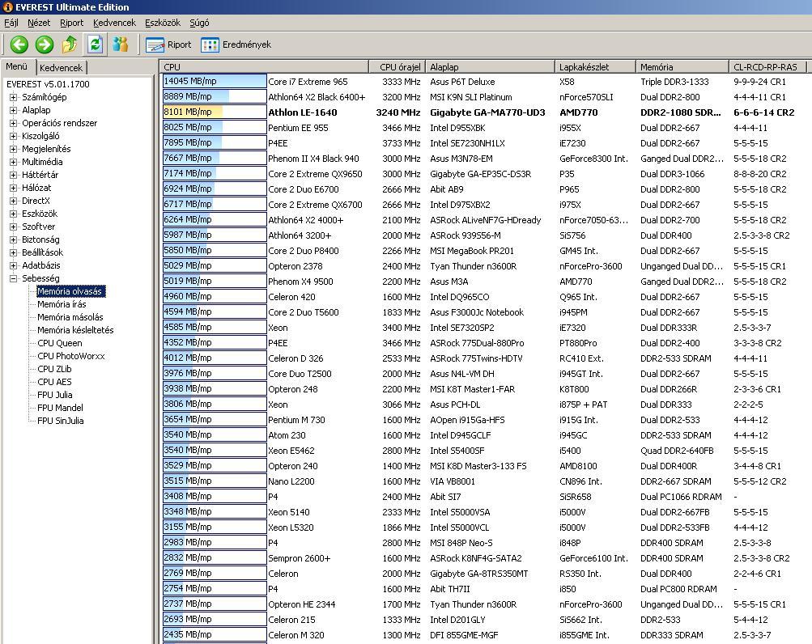The width and height of the screenshot is (812, 644).
Task: Select the Core i7 Extreme 965 row
Action: click(x=308, y=82)
